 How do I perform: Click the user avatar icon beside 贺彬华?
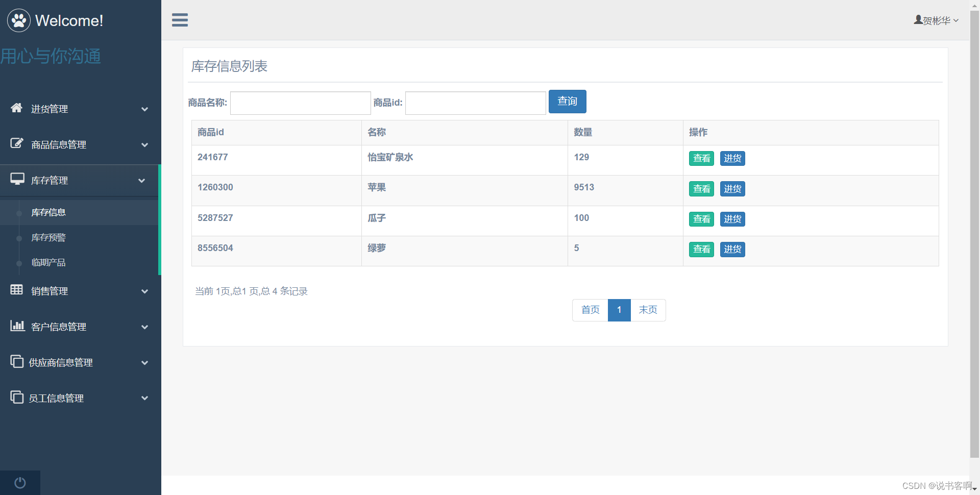918,20
